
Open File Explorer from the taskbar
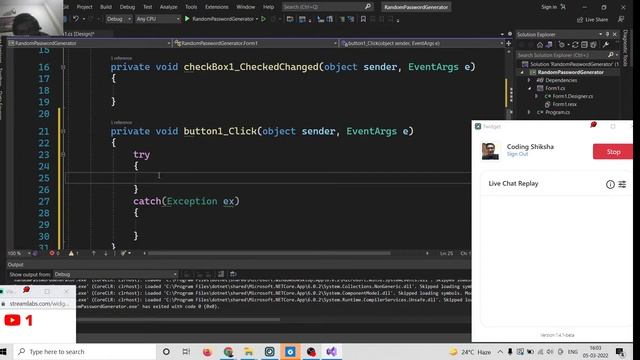[249, 351]
